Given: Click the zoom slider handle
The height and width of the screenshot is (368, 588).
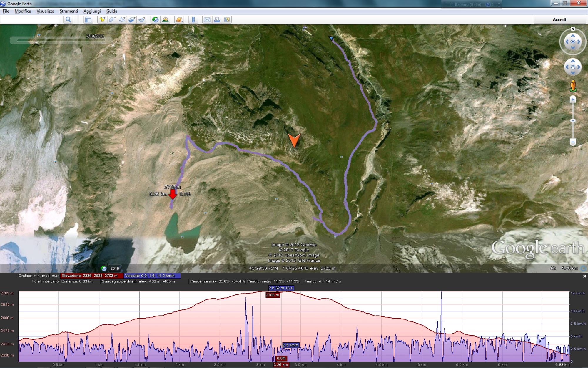Looking at the screenshot, I should tap(573, 121).
